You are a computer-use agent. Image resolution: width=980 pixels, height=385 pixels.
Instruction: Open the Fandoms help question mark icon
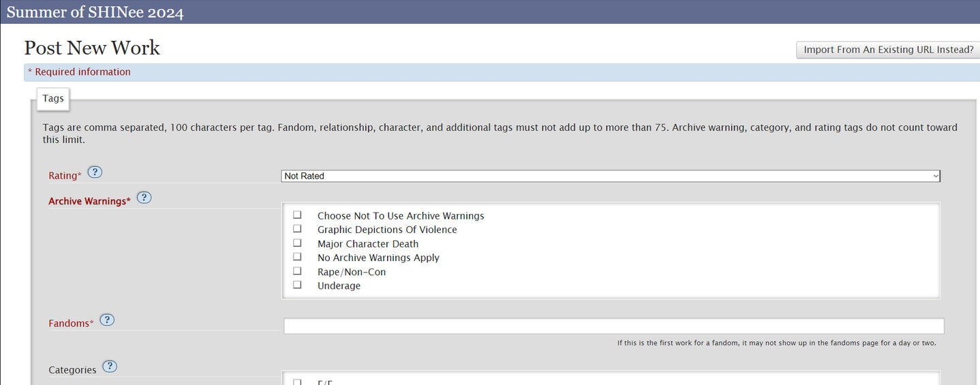[x=107, y=320]
